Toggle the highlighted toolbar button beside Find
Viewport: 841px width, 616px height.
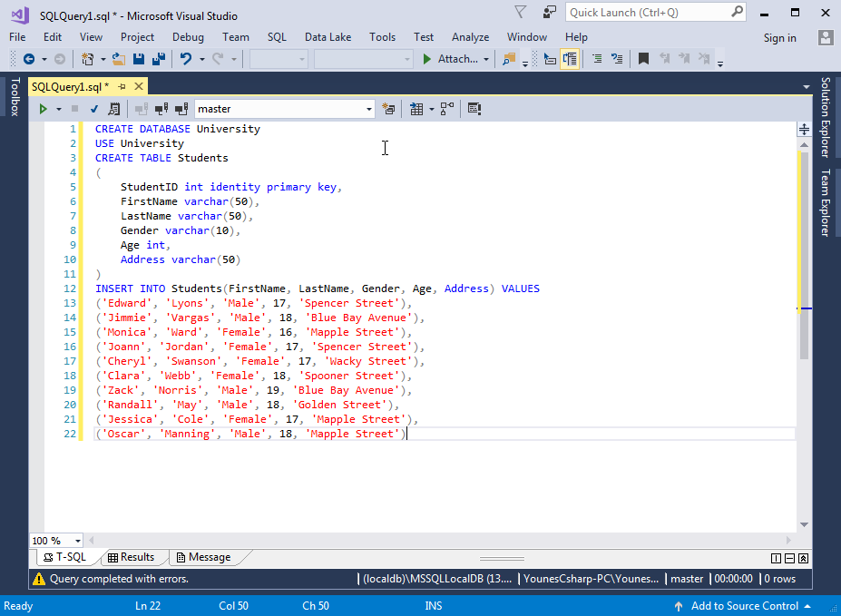[x=570, y=59]
